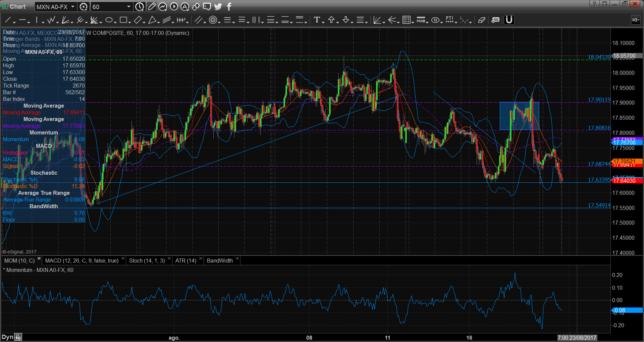Toggle the drawing toolbar pencil icon

pos(152,7)
